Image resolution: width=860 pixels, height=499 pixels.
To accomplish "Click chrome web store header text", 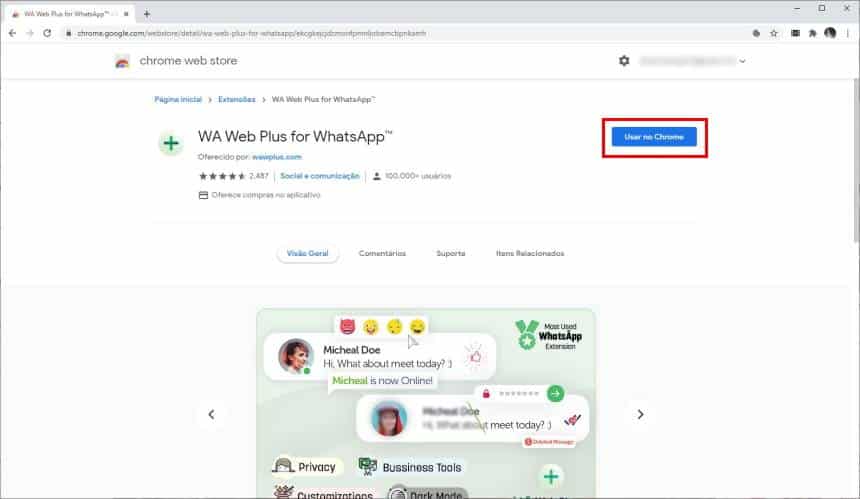I will [x=188, y=61].
